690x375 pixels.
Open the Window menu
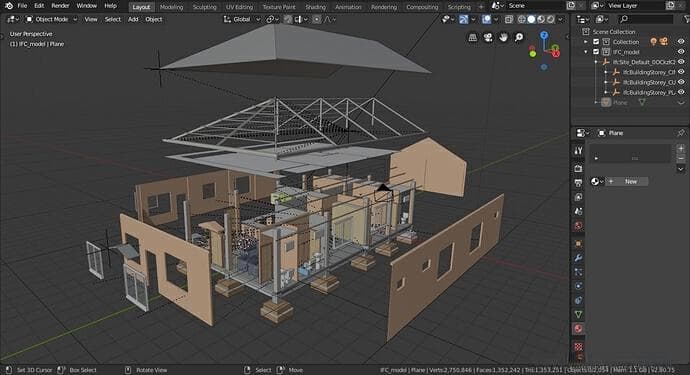tap(87, 6)
